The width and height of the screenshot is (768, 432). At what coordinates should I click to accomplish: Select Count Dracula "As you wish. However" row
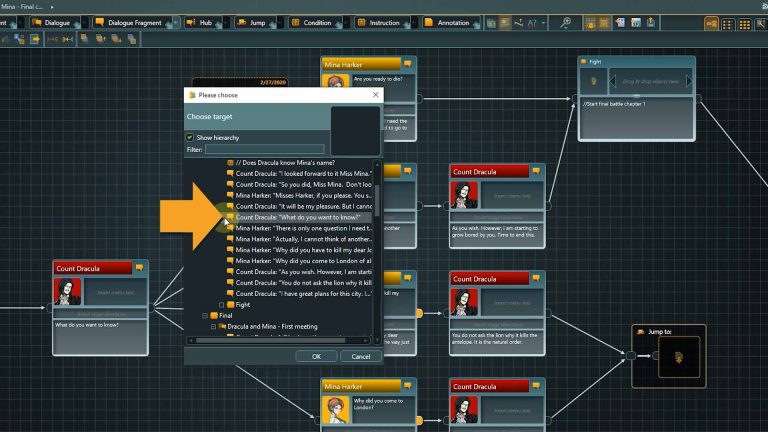(299, 272)
